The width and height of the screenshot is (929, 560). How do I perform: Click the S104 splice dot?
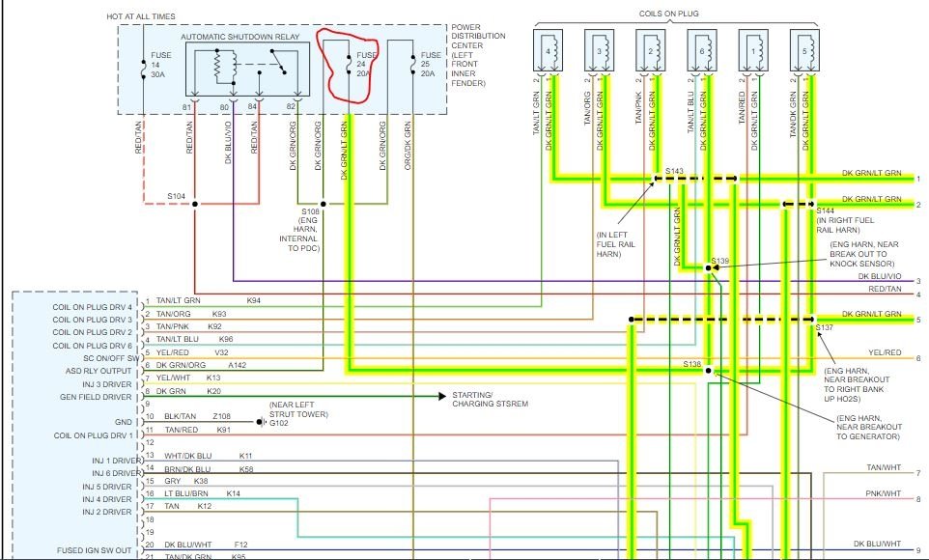point(195,204)
